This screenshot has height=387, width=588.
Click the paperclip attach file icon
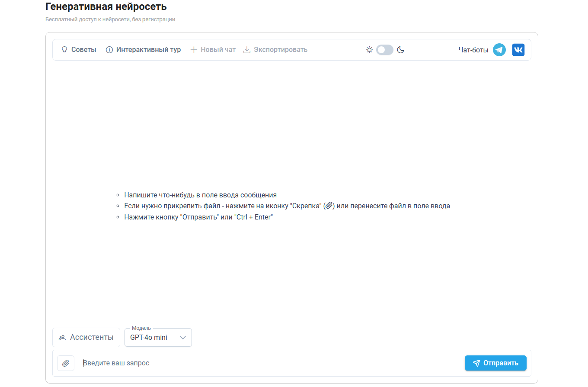point(66,363)
